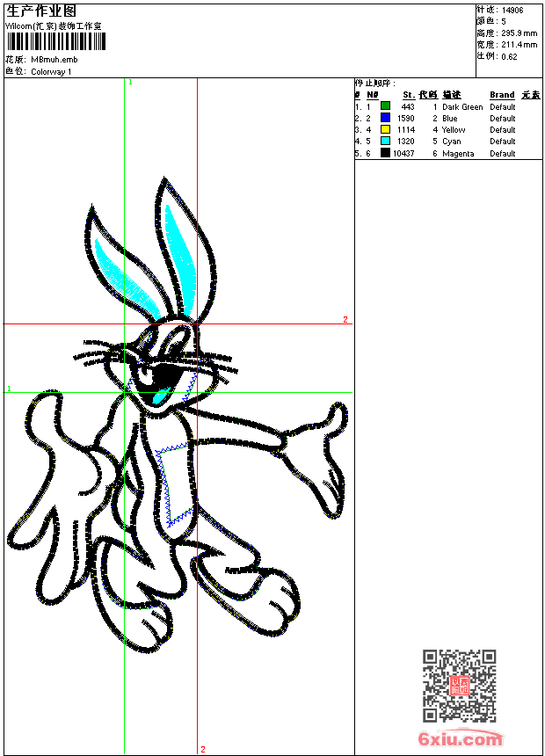Click stitch count 1590 in table

[405, 119]
